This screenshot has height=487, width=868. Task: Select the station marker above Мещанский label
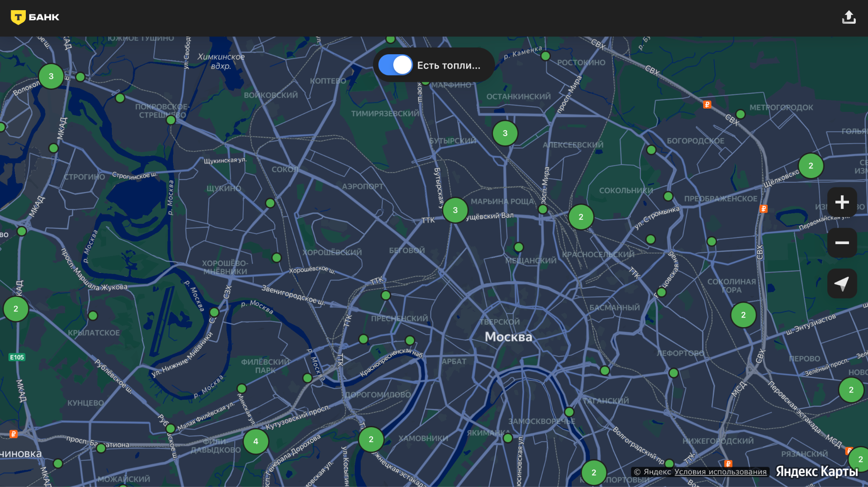[518, 247]
